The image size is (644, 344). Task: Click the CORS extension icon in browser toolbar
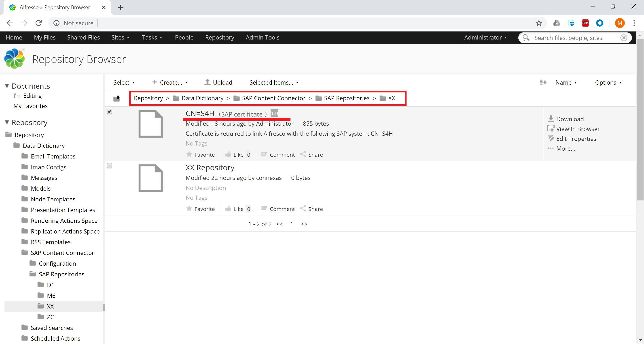click(585, 23)
